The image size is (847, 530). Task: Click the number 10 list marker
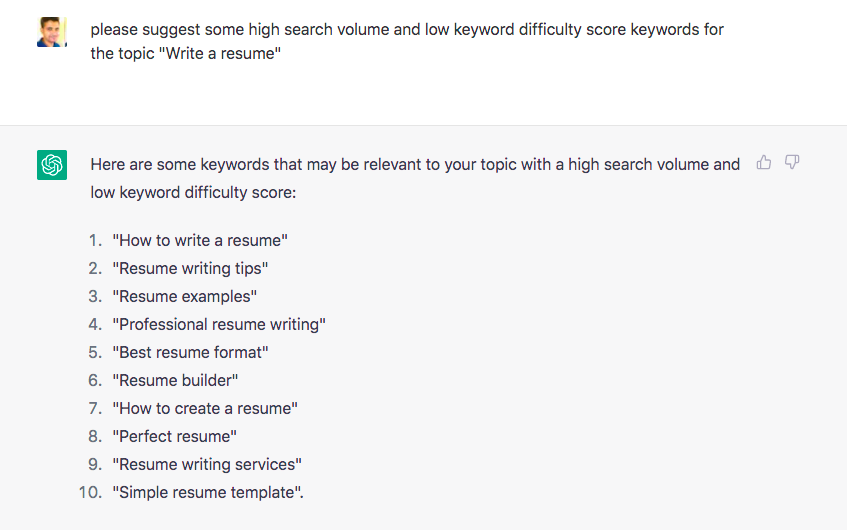91,492
